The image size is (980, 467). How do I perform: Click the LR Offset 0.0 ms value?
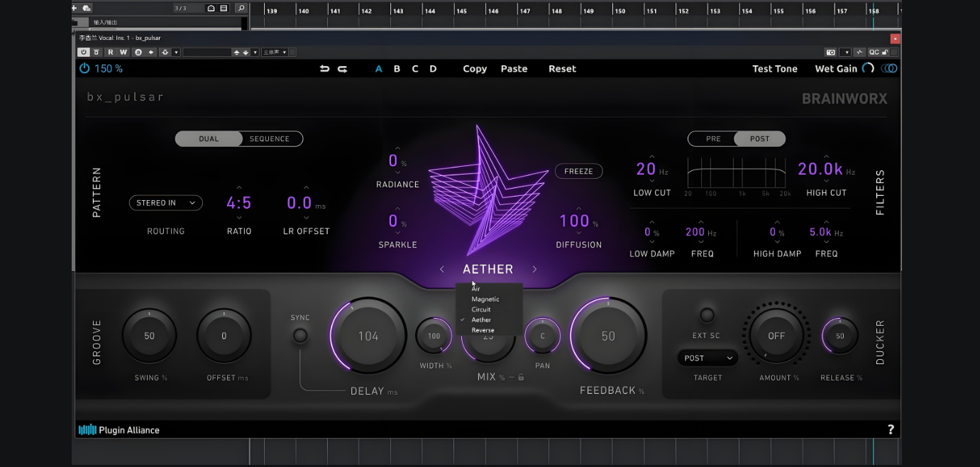pos(307,203)
